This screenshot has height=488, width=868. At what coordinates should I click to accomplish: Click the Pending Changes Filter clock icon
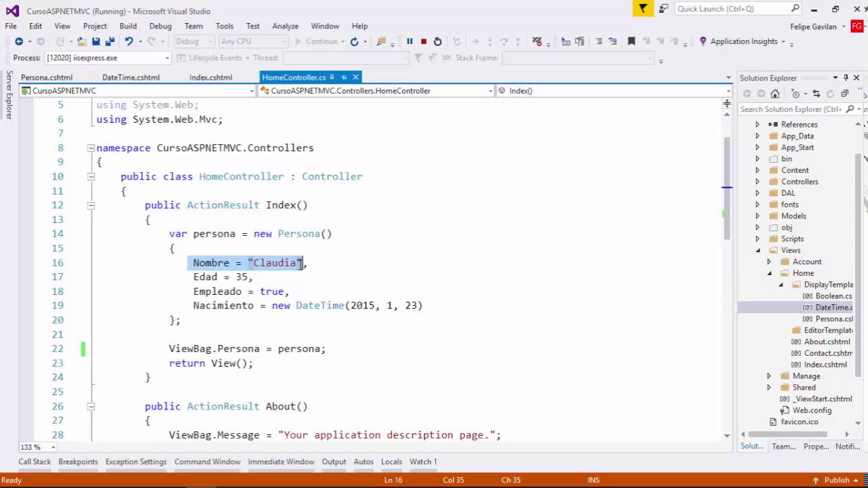click(796, 94)
